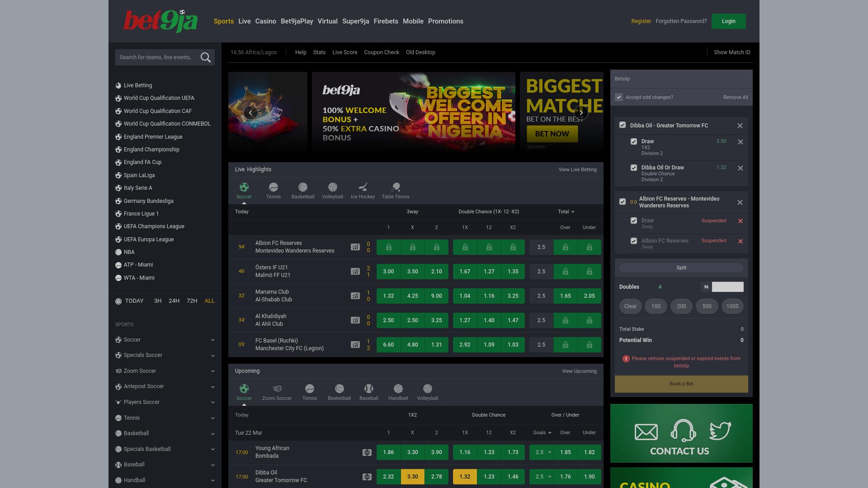Viewport: 868px width, 488px height.
Task: Uncheck Albion FC Reserves event checkbox
Action: (x=623, y=202)
